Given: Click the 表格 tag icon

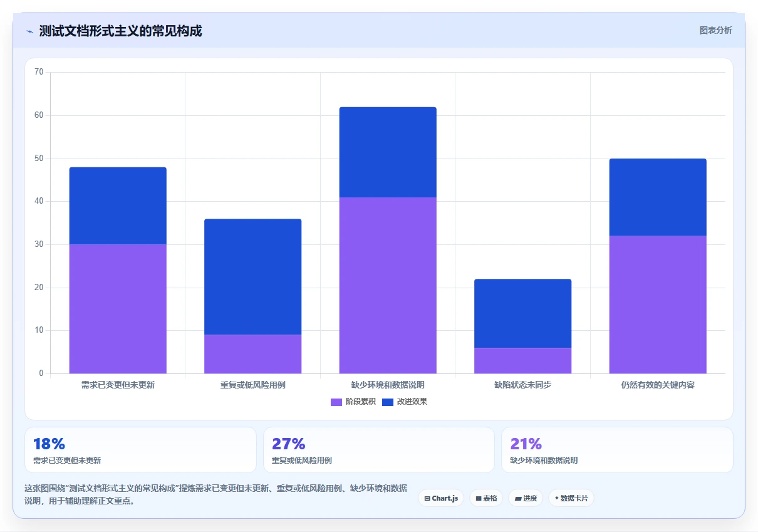Looking at the screenshot, I should point(479,499).
